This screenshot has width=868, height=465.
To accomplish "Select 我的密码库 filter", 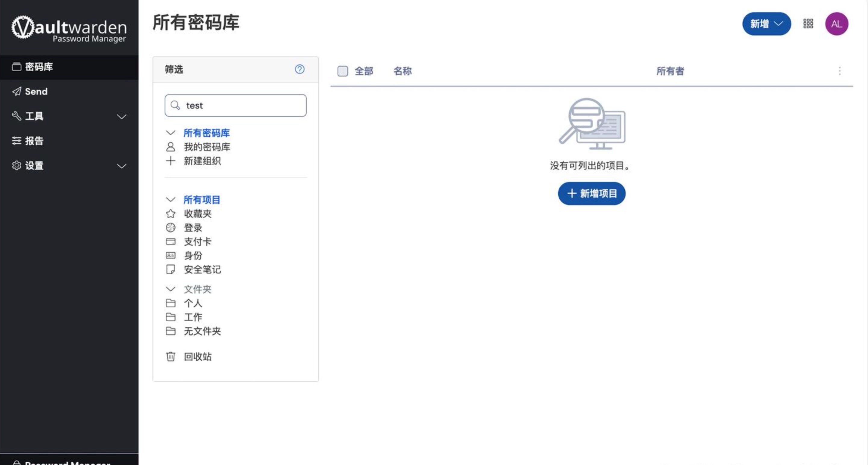I will 207,147.
